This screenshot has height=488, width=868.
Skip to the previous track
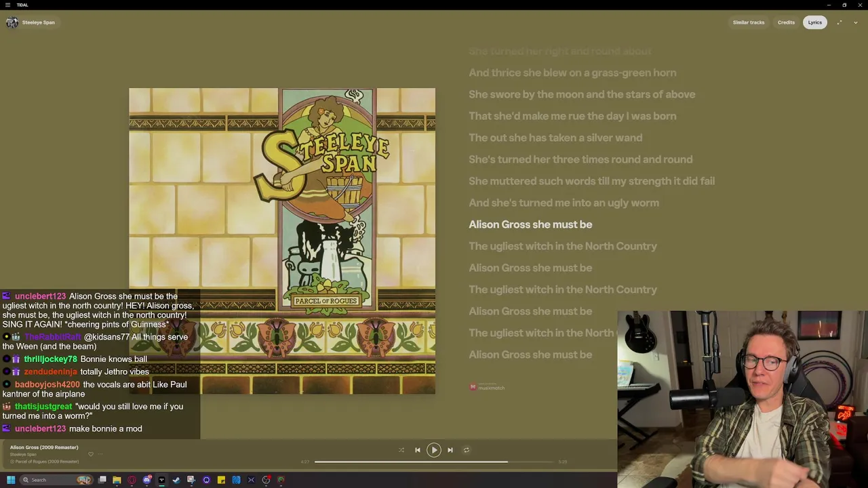417,450
